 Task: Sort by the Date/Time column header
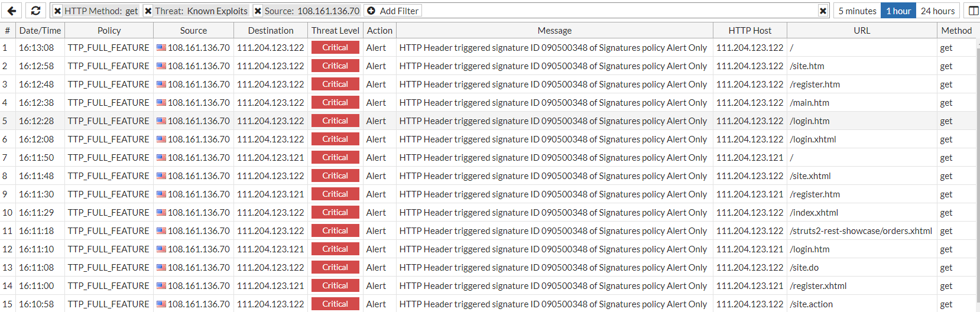click(x=40, y=31)
